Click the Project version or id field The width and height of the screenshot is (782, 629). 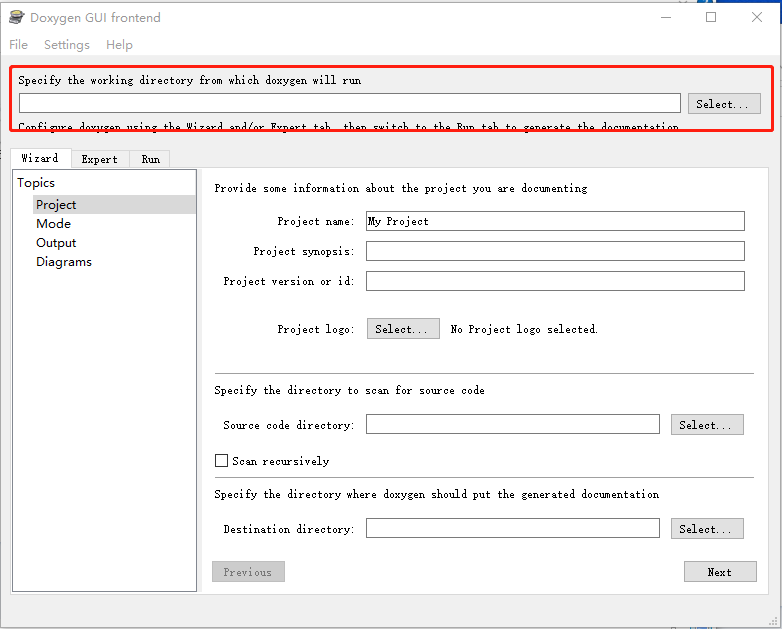[555, 281]
